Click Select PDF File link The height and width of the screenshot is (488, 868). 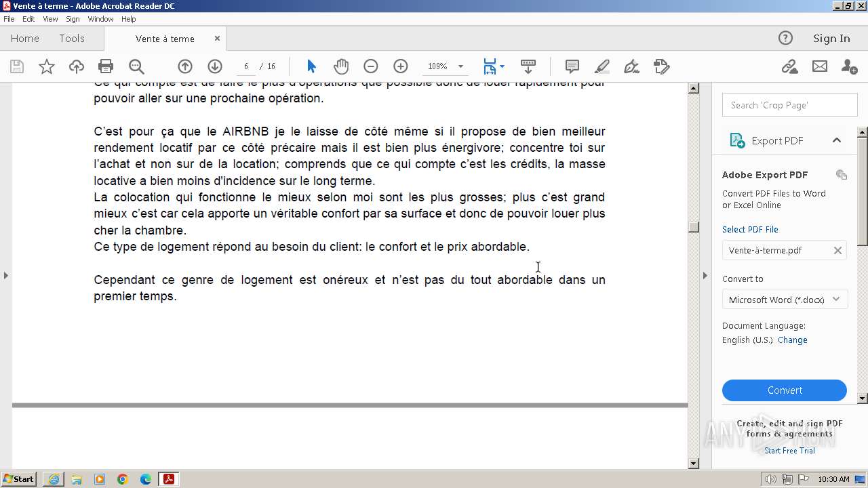750,229
